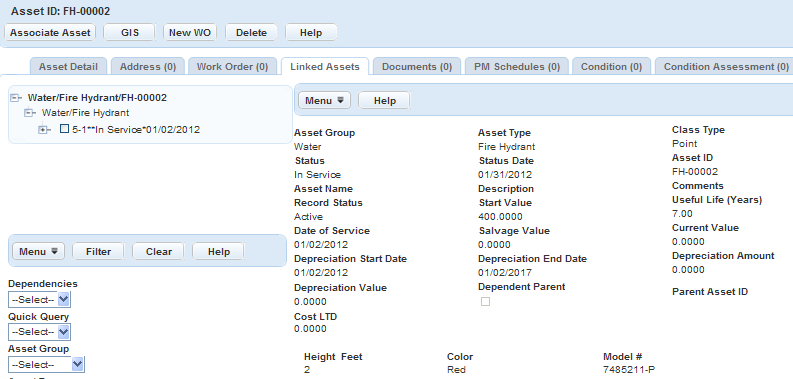Click the Filter button
Screen dimensions: 793x379
[98, 251]
